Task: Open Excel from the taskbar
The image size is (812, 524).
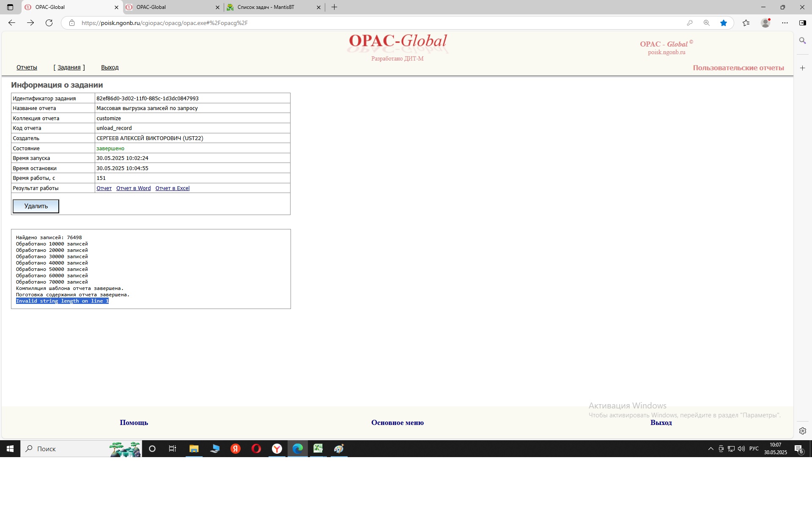Action: point(318,449)
